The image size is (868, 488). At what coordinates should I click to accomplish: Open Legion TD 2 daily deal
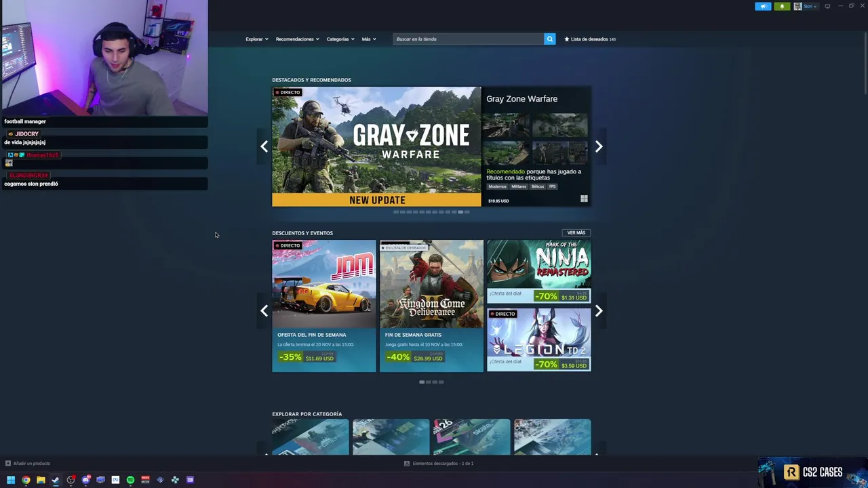(539, 340)
